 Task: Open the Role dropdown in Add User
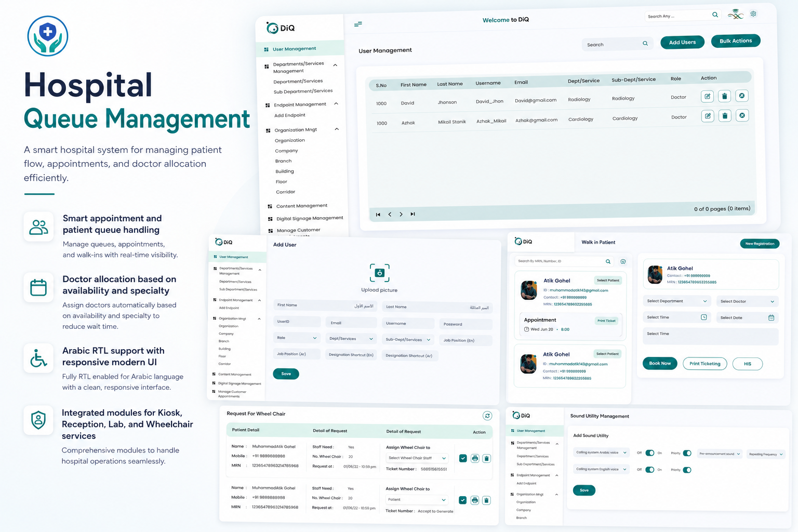297,338
